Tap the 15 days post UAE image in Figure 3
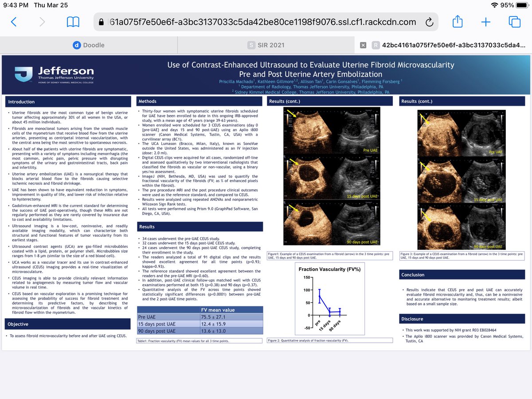Viewport: 532px width, 399px height. 462,180
